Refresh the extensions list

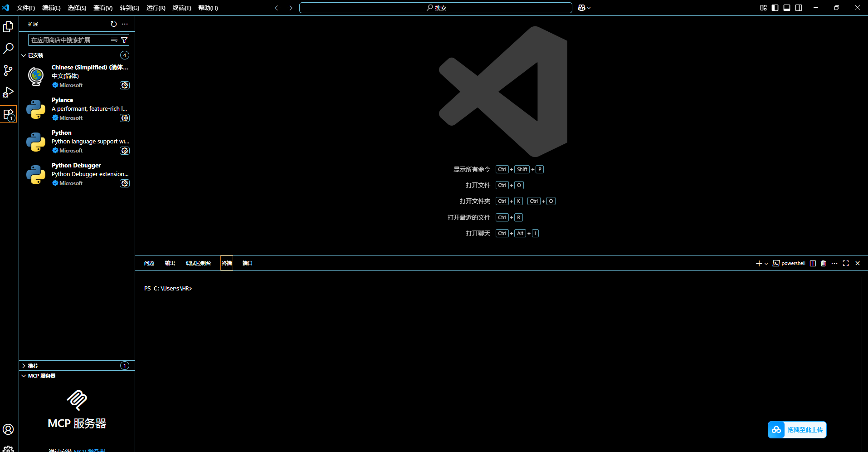(x=114, y=24)
